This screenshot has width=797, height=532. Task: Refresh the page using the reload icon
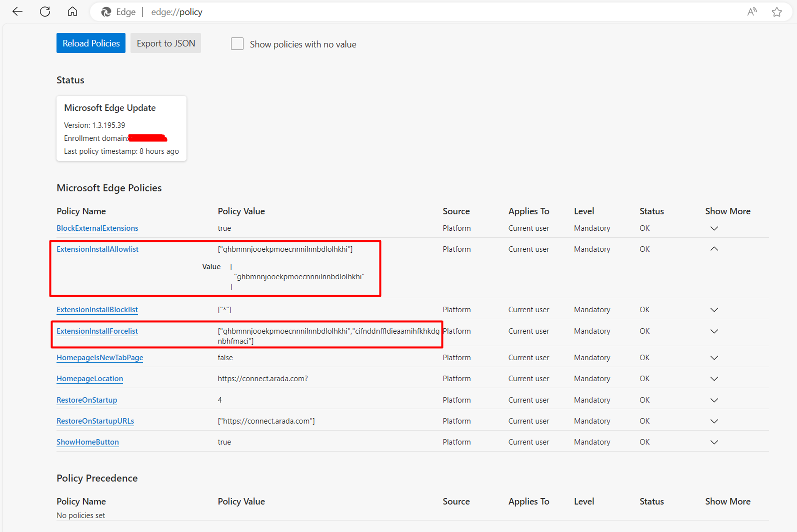[x=45, y=11]
